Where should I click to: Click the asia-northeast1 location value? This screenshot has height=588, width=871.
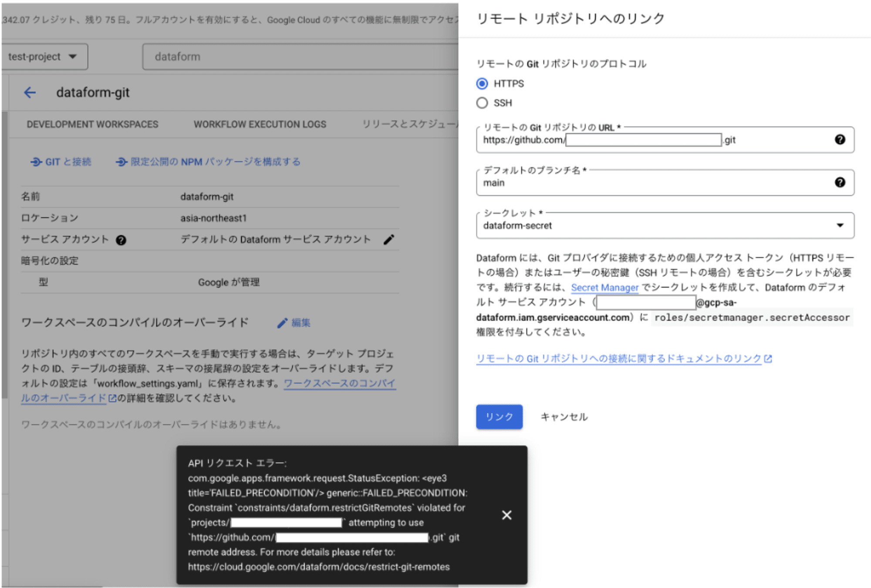213,218
